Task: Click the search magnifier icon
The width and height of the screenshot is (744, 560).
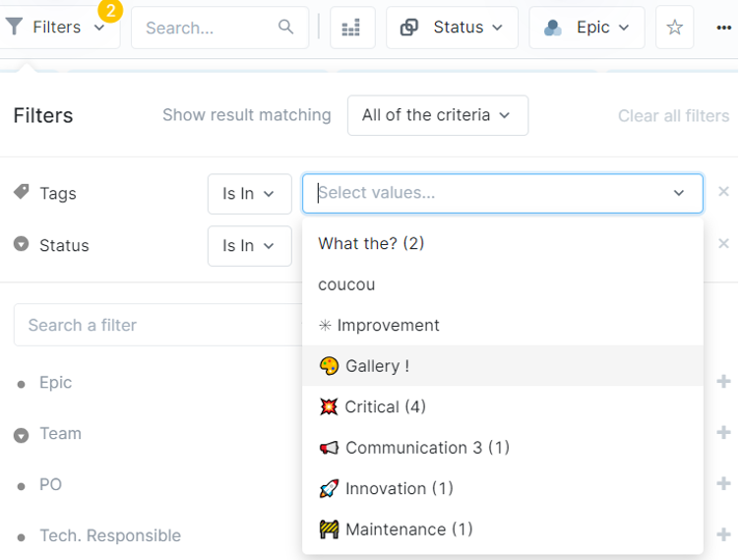Action: pos(285,28)
